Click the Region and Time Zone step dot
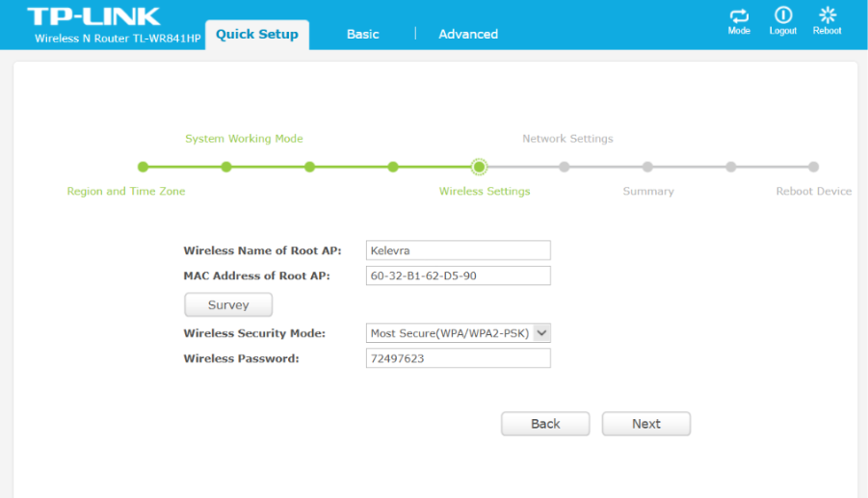The height and width of the screenshot is (498, 868). tap(144, 167)
